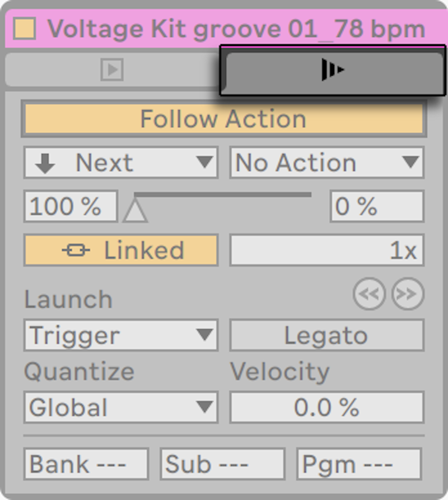
Task: Click the fast-forward follow action icon
Action: click(334, 69)
